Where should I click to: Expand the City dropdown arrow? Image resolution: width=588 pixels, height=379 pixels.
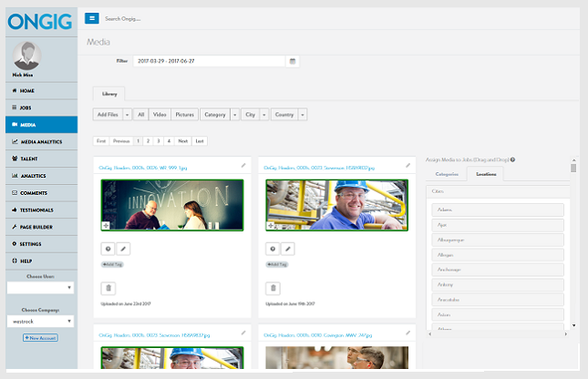point(264,114)
